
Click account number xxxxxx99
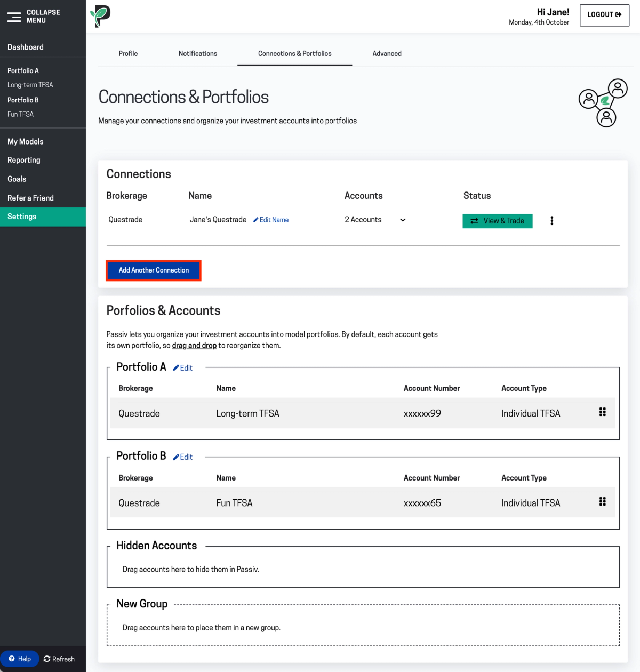coord(422,413)
